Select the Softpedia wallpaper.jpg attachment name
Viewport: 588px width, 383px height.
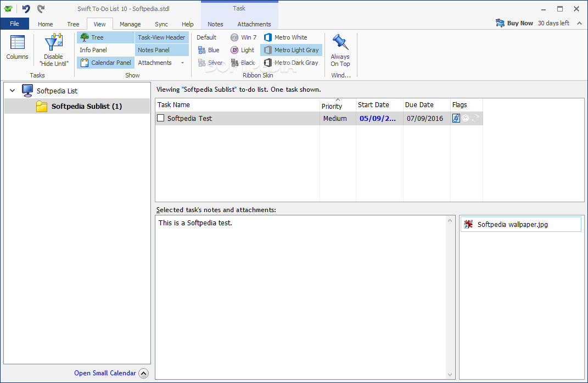(513, 225)
